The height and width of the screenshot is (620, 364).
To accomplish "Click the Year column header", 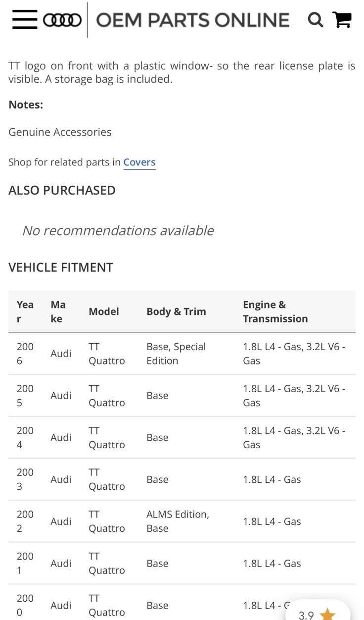I will [x=25, y=311].
